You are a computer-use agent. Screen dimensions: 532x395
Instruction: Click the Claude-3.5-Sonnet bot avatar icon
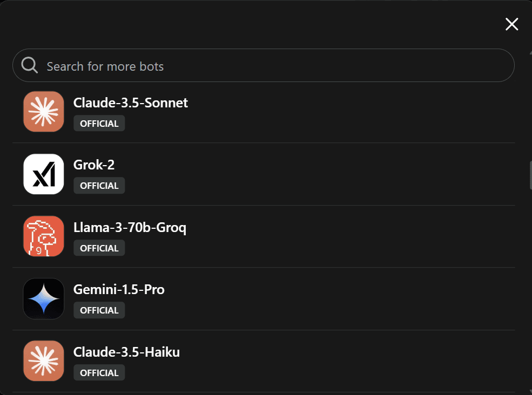click(44, 112)
